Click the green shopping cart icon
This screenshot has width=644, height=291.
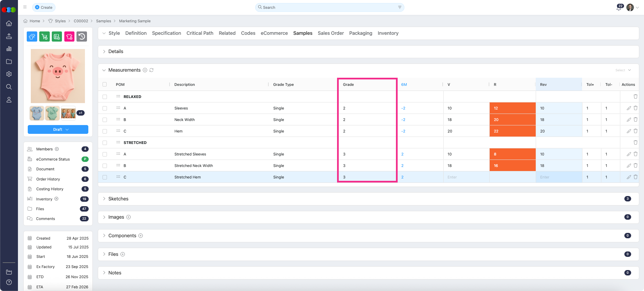tap(44, 37)
